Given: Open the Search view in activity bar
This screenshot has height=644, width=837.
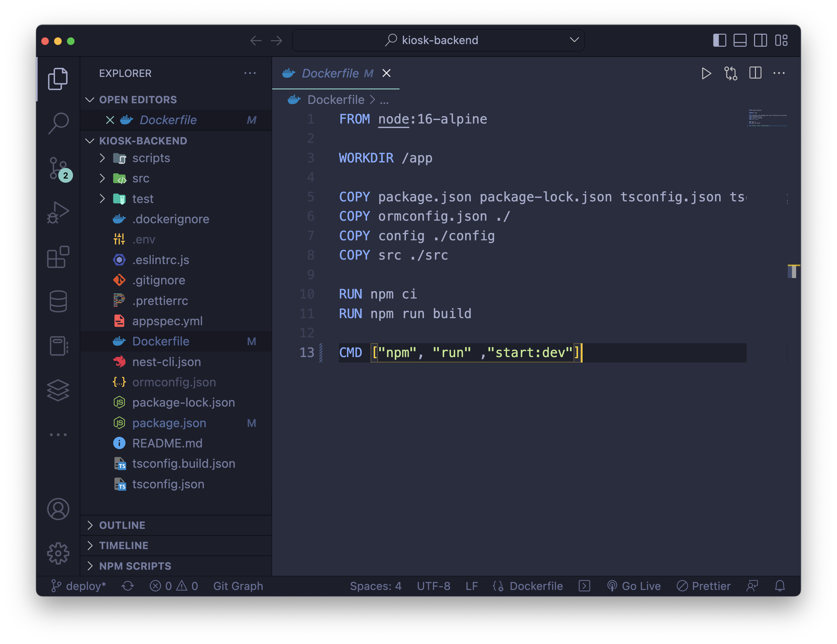Looking at the screenshot, I should click(58, 123).
